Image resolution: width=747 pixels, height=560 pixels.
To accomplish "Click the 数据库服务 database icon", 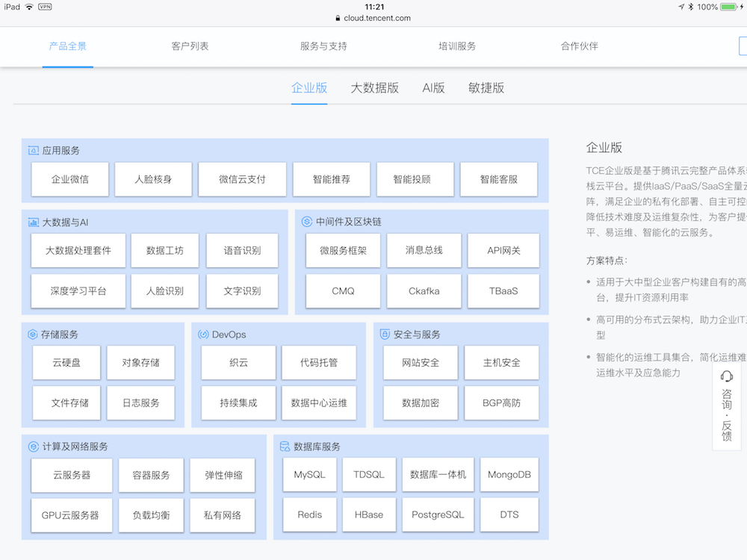I will point(285,447).
